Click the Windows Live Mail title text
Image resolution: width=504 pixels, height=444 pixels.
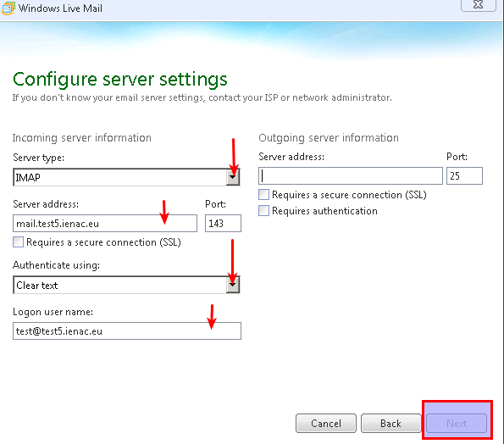tap(60, 8)
